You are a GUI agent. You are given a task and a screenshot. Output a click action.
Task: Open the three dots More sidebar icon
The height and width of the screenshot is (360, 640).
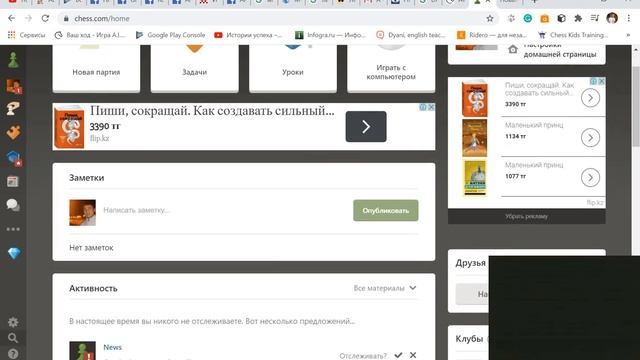[x=13, y=229]
